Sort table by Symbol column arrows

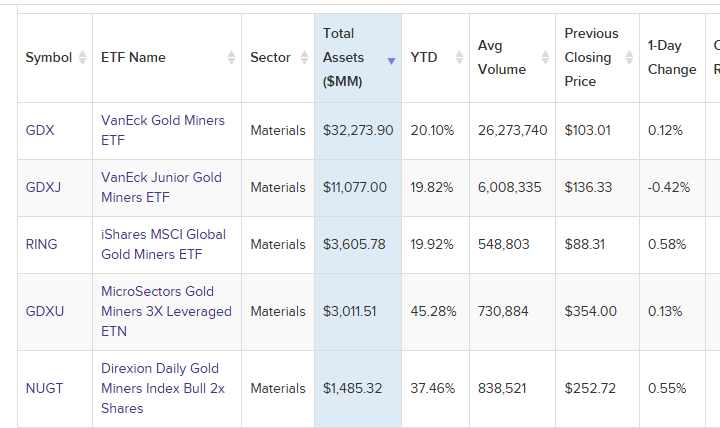coord(82,58)
